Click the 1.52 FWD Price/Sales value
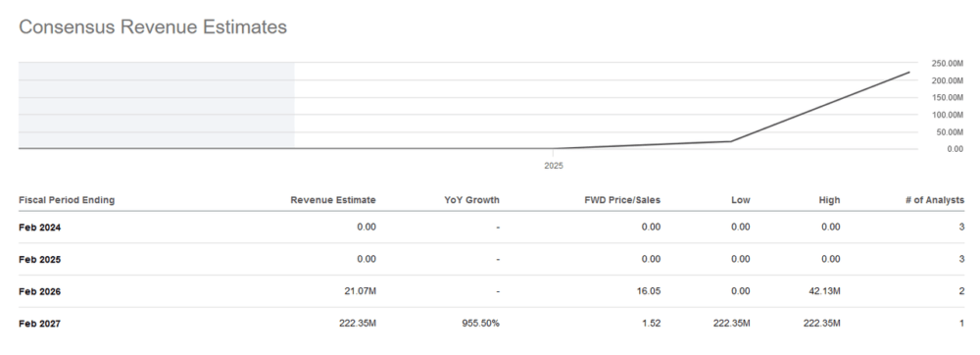This screenshot has height=355, width=980. coord(652,323)
